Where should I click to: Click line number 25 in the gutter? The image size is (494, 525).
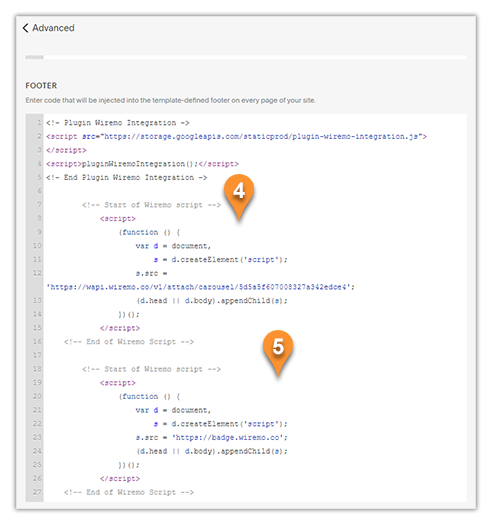[37, 465]
